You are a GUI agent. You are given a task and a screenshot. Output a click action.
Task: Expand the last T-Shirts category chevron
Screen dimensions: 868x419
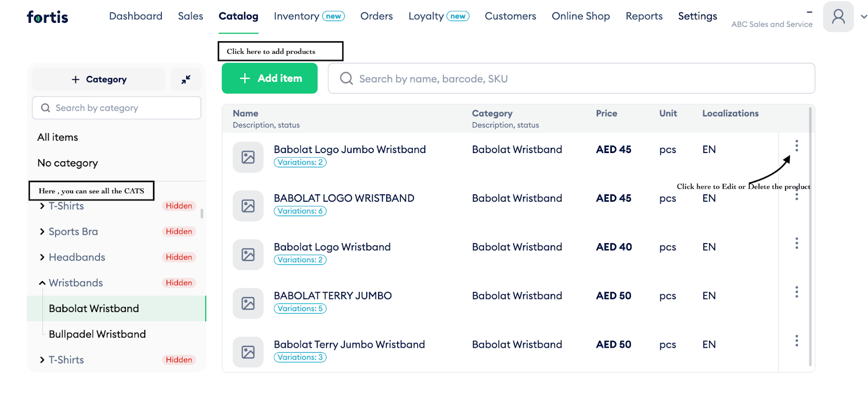click(x=42, y=360)
